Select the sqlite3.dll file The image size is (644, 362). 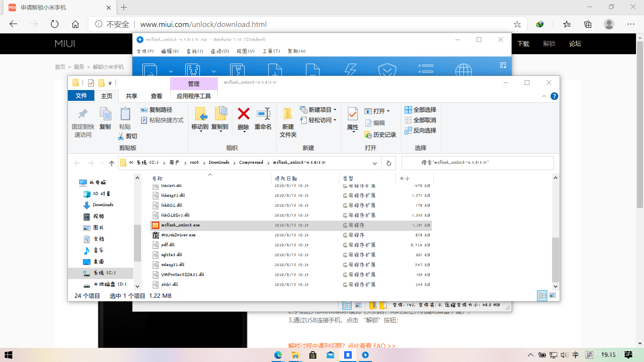(291, 255)
